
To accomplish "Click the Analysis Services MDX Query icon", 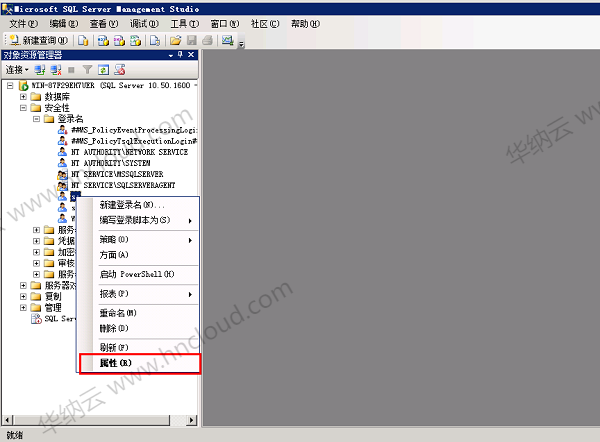I will point(103,40).
